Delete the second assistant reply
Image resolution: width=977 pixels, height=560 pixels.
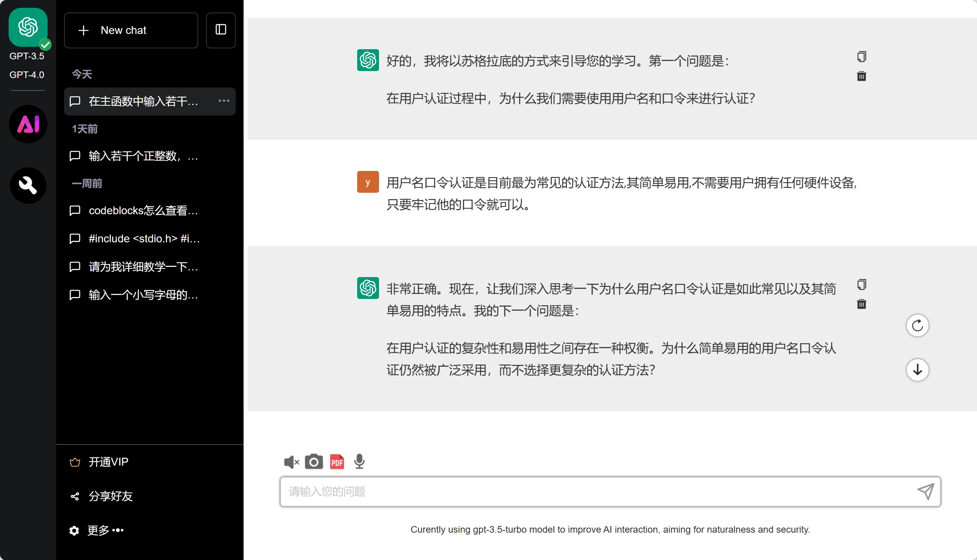(861, 304)
